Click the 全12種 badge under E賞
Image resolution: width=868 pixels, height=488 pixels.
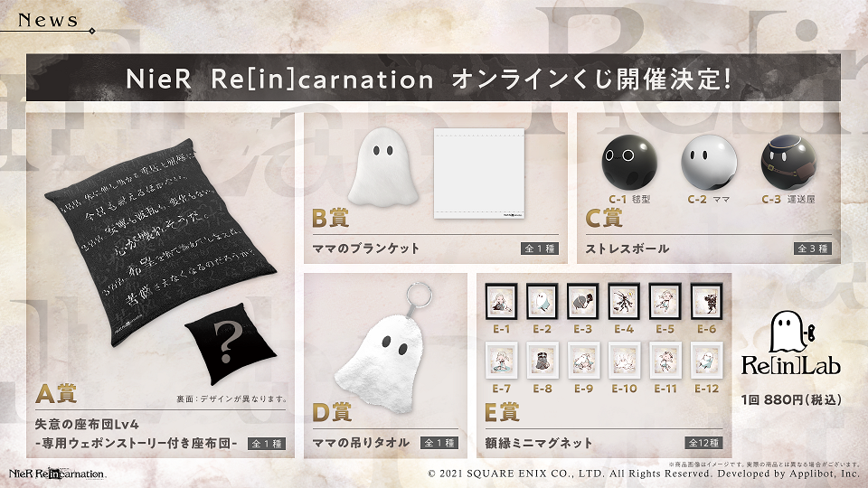pyautogui.click(x=703, y=443)
